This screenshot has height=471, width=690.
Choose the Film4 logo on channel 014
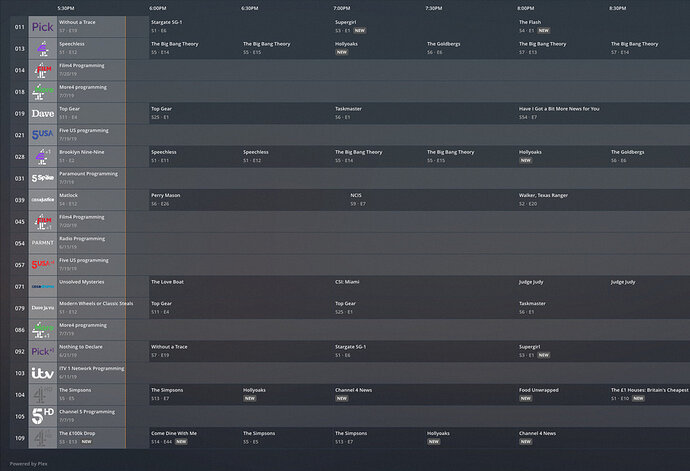coord(43,70)
